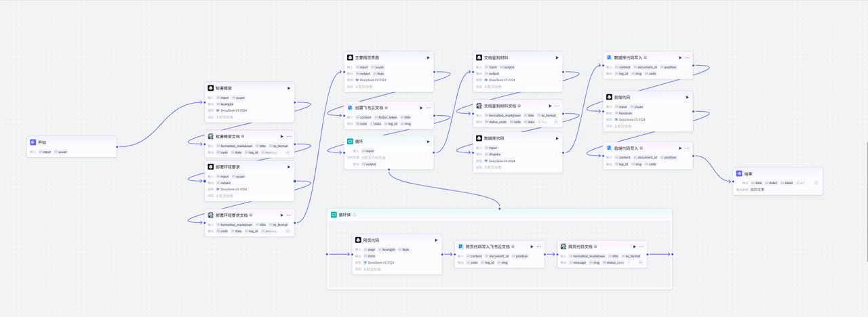Click the 创建飞书云文档 plugin icon

click(x=350, y=107)
